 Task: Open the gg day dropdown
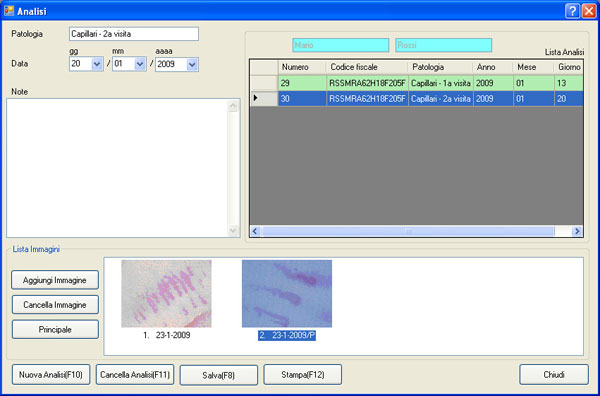click(x=97, y=64)
